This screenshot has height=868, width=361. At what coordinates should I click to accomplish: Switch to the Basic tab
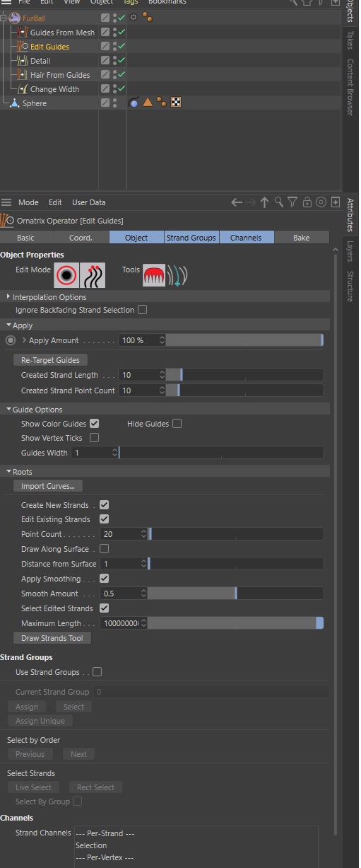(x=25, y=238)
